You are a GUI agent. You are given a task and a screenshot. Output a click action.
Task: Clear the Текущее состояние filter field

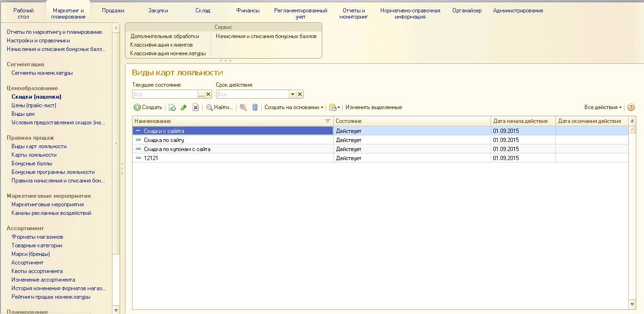208,94
